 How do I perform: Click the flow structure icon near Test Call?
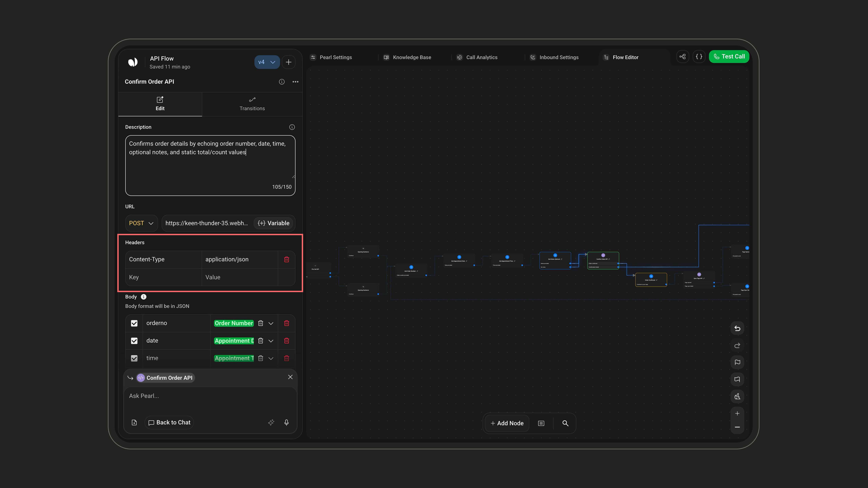[682, 57]
